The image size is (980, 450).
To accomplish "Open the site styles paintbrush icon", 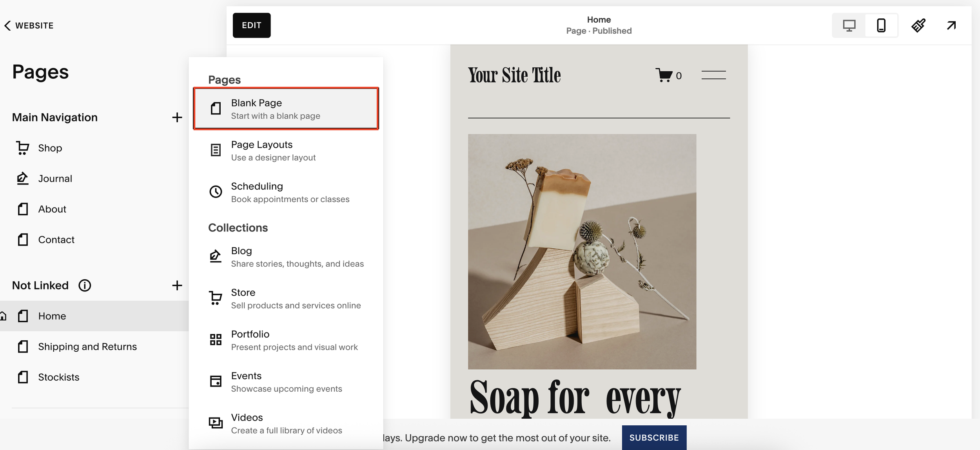I will 918,25.
